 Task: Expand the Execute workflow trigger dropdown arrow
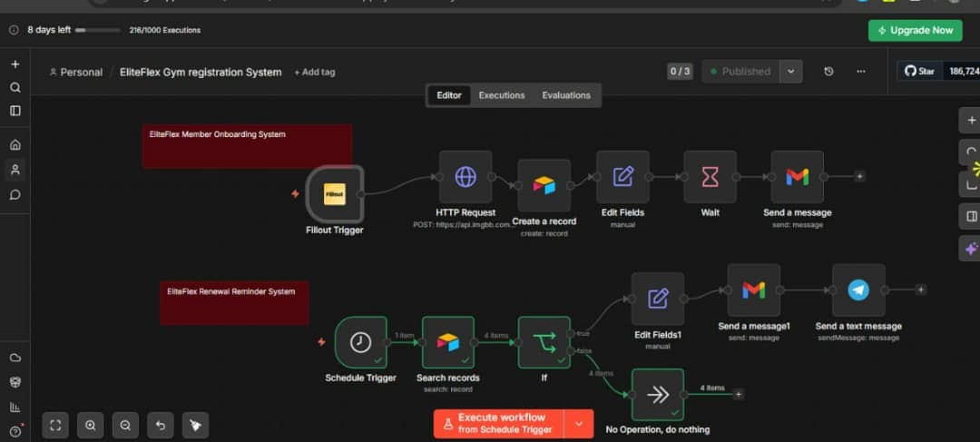point(579,424)
